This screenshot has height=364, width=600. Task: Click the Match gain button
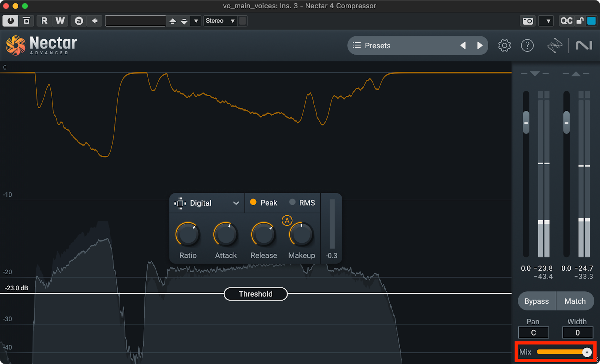(575, 301)
